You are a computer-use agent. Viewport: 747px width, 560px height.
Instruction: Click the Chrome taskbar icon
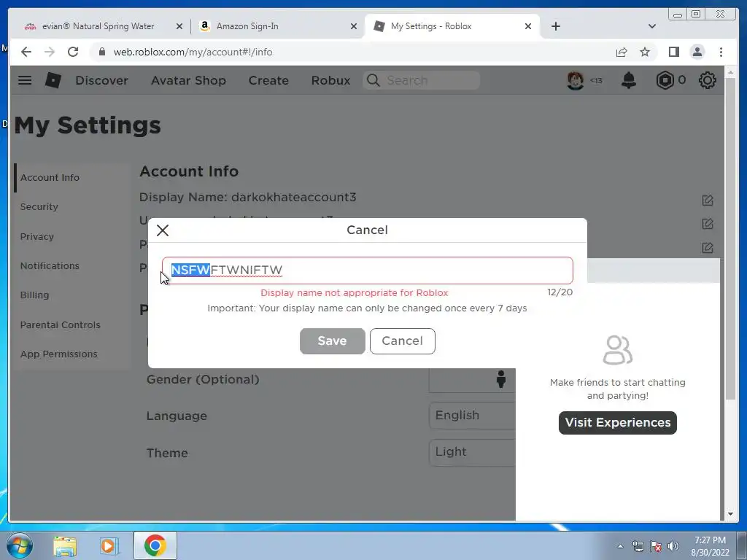155,545
